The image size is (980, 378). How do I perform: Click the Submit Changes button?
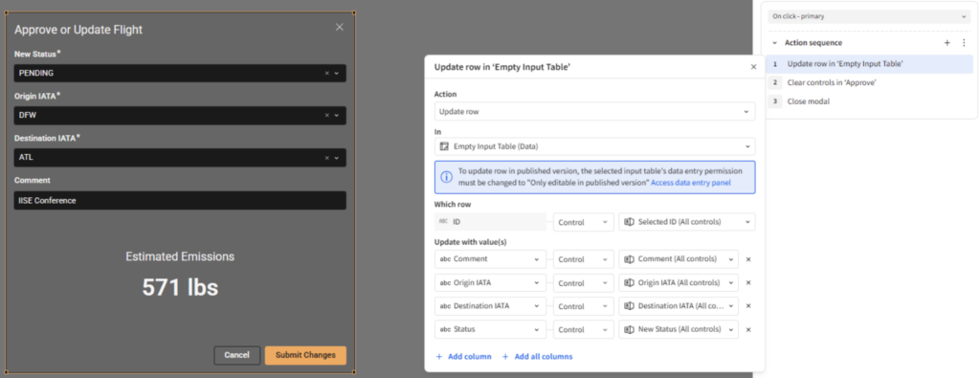305,355
